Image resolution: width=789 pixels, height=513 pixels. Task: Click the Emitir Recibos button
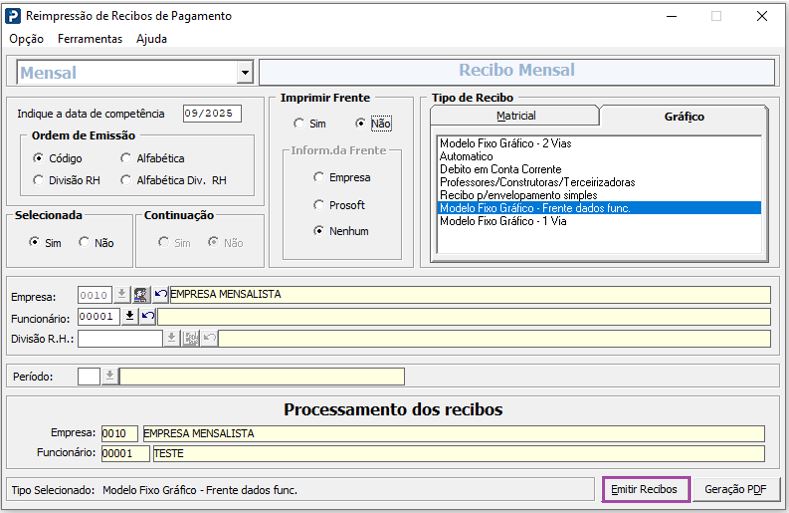click(646, 490)
